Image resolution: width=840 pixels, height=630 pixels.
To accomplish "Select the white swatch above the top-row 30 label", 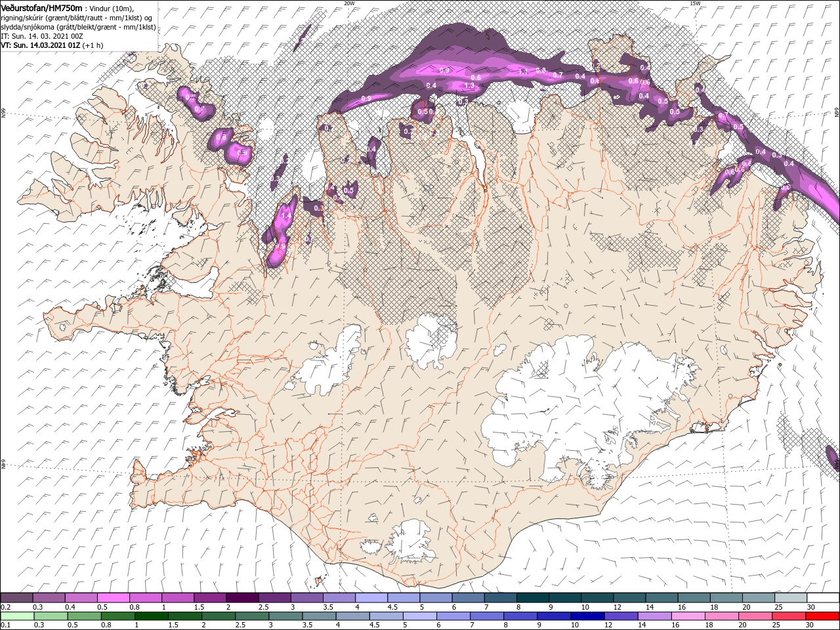I will tap(823, 598).
